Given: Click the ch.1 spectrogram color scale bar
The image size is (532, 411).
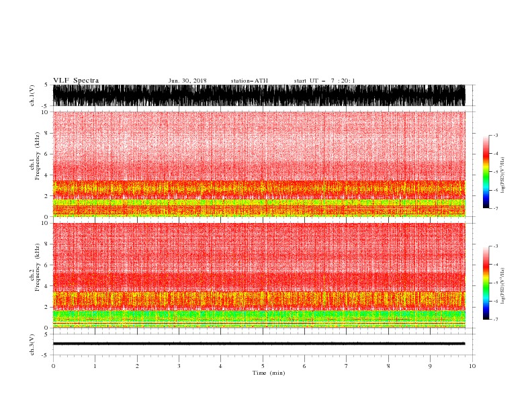Looking at the screenshot, I should point(486,172).
